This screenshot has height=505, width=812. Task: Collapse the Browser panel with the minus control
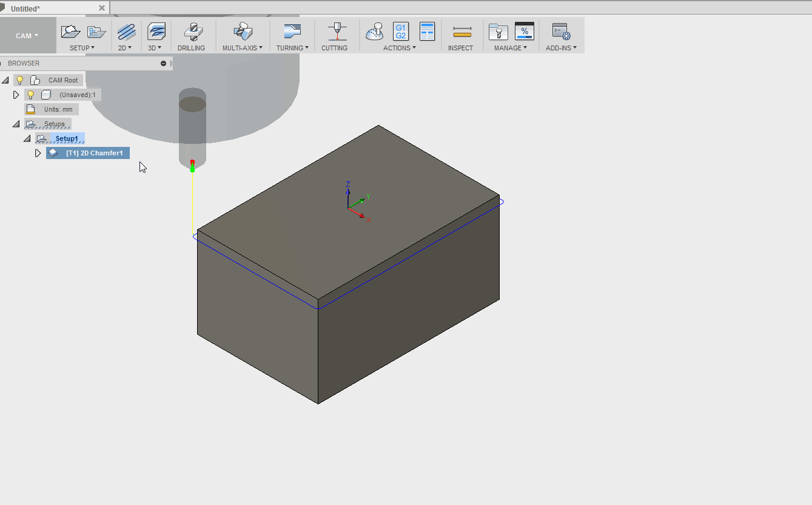point(163,63)
